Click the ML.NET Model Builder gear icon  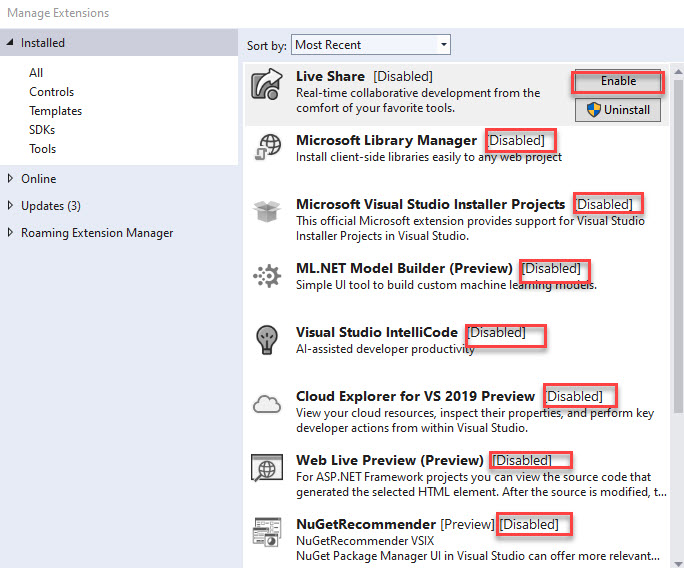(x=267, y=276)
